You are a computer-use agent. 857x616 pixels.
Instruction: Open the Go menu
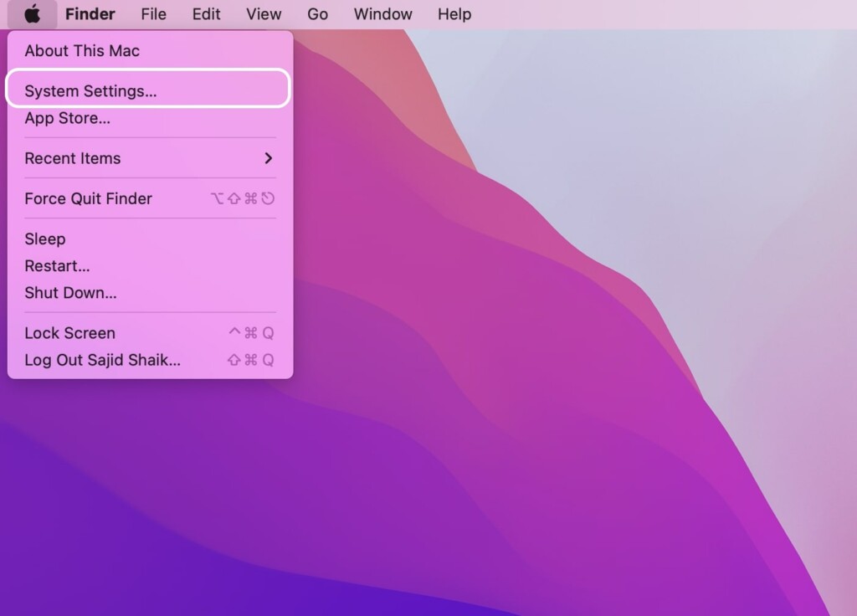pos(317,14)
